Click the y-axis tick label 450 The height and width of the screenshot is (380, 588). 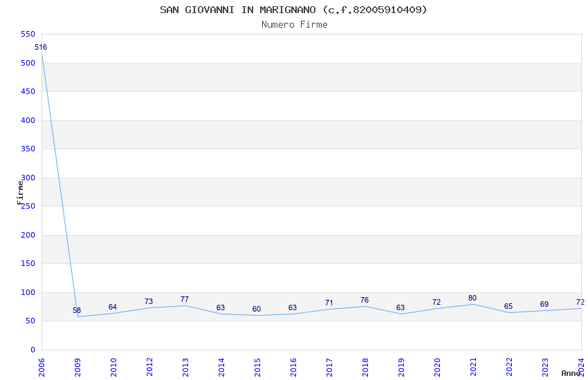(28, 91)
